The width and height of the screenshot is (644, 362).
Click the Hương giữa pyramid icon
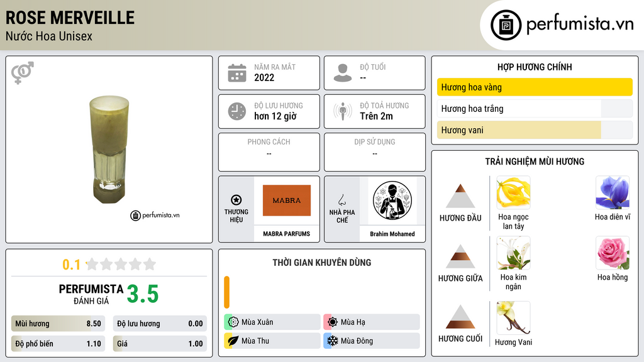click(x=460, y=256)
